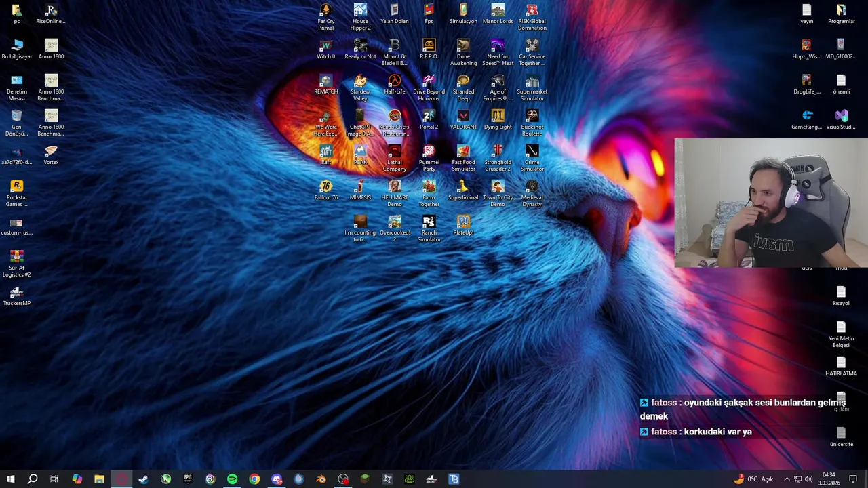Select the VisualStudio desktop shortcut
Image resolution: width=868 pixels, height=488 pixels.
click(x=841, y=119)
